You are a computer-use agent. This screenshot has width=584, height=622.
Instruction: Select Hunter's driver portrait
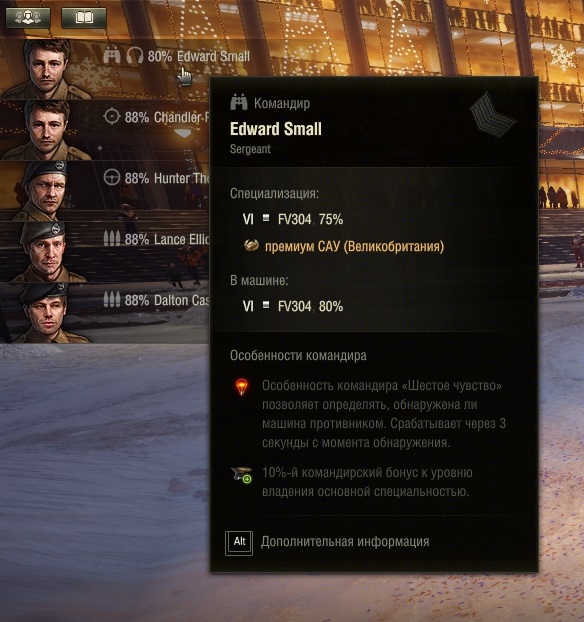[44, 191]
